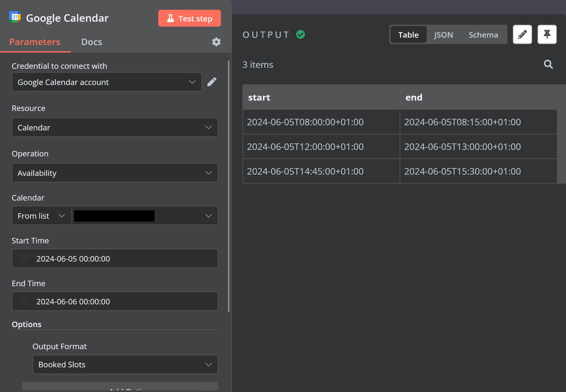This screenshot has height=392, width=566.
Task: Select cell 2024-06-05T08:15:00+01:00
Action: tap(479, 122)
